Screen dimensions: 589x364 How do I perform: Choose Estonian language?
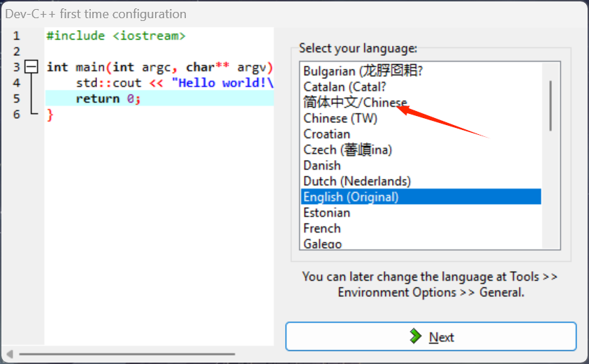pos(421,212)
